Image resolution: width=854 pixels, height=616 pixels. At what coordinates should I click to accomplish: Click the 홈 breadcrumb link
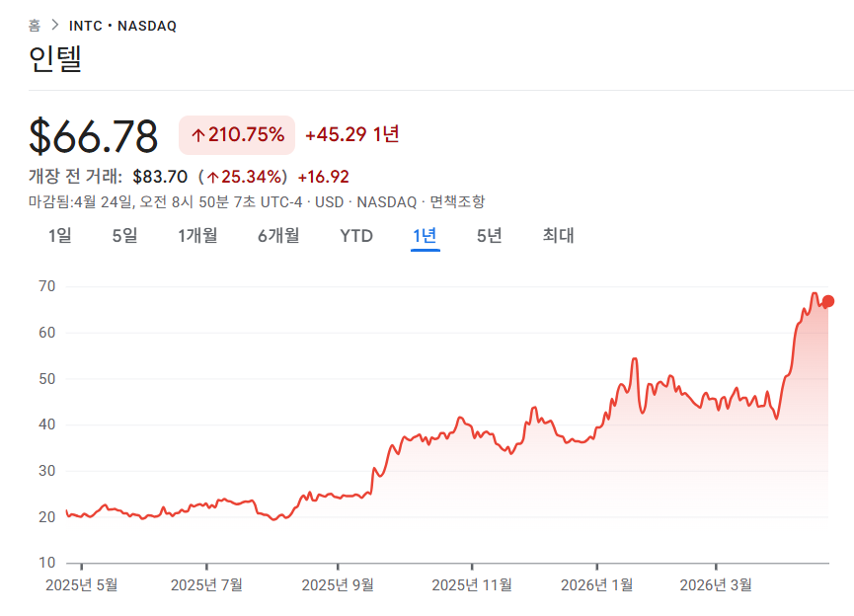coord(36,26)
